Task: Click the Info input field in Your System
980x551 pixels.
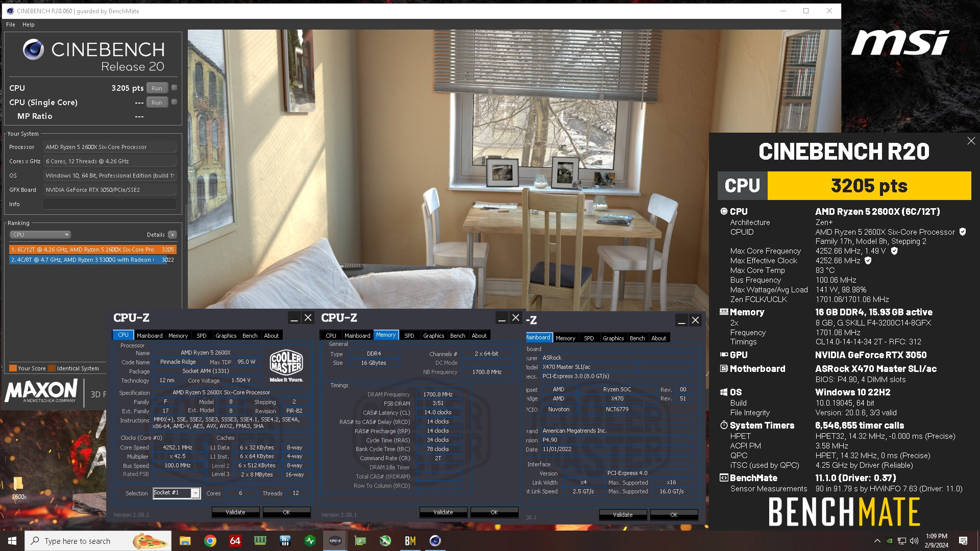Action: coord(110,204)
